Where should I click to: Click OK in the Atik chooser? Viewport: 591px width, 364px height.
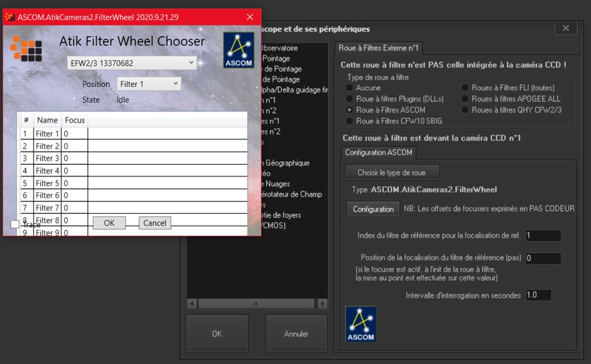[109, 223]
